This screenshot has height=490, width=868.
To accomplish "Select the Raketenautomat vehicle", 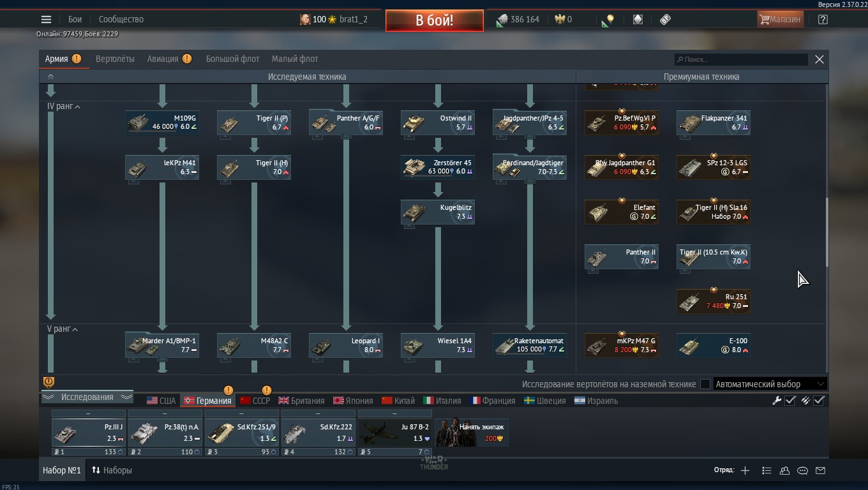I will coord(530,345).
